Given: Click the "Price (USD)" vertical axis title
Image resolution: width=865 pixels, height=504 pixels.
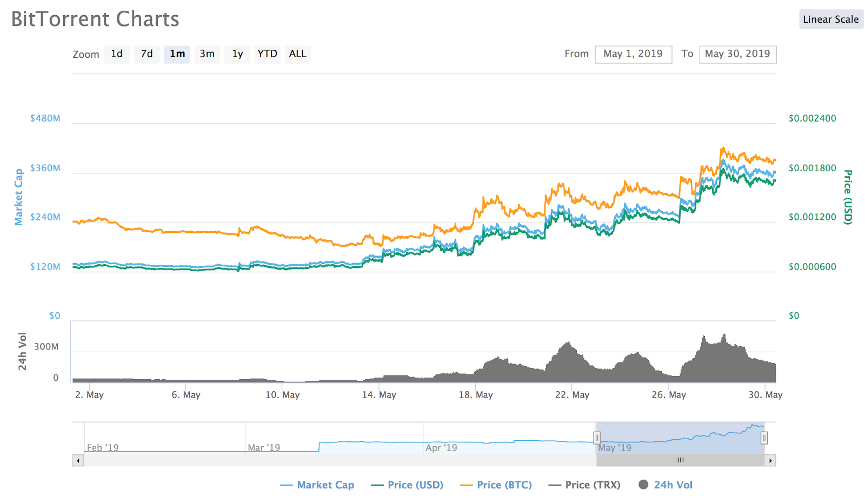Looking at the screenshot, I should (848, 197).
